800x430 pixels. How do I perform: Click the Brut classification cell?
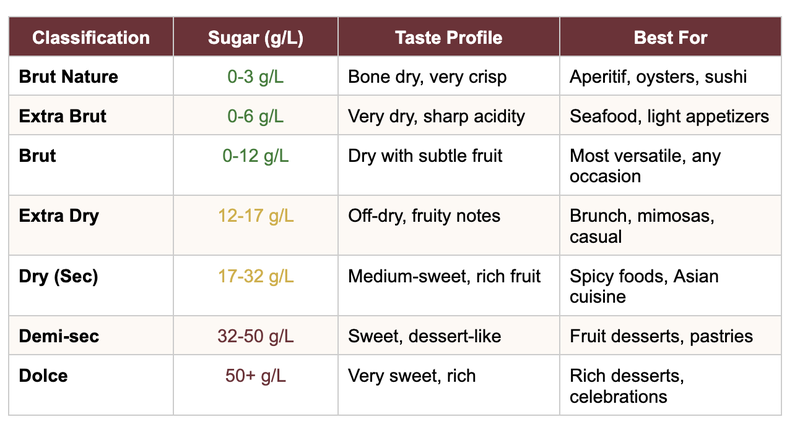pos(38,156)
